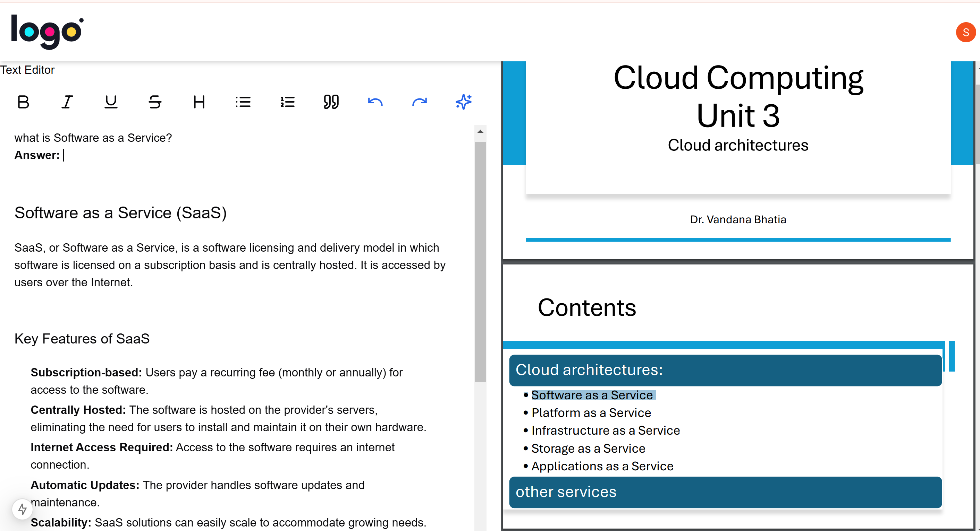This screenshot has height=531, width=980.
Task: Click the editor's vertical scrollbar thumb
Action: point(480,262)
